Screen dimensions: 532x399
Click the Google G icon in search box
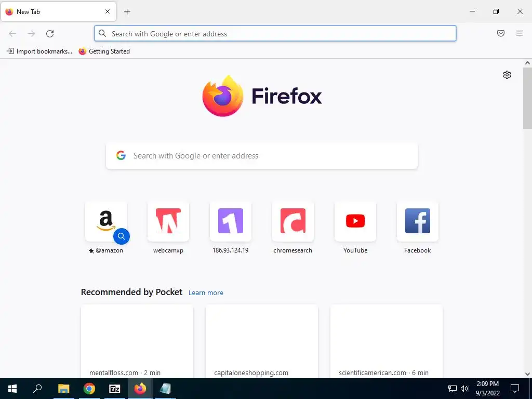point(121,156)
